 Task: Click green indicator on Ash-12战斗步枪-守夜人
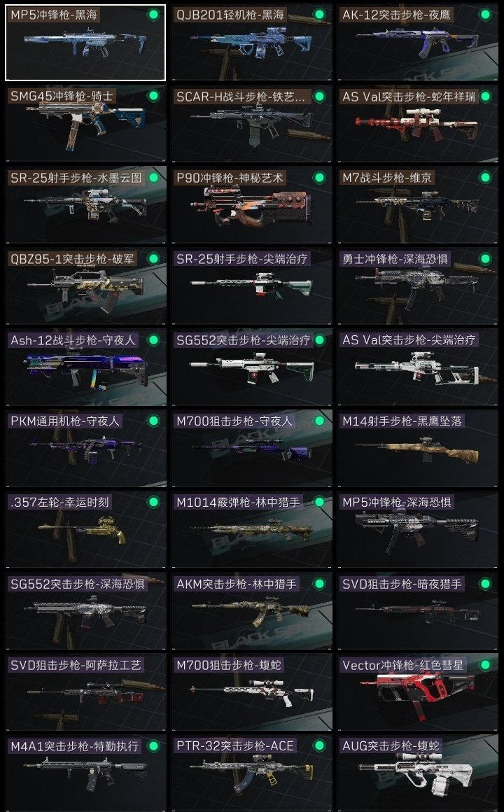point(154,339)
